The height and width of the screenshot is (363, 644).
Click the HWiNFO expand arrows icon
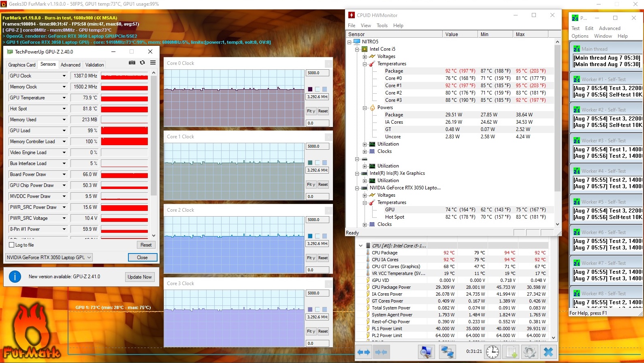[x=364, y=352]
